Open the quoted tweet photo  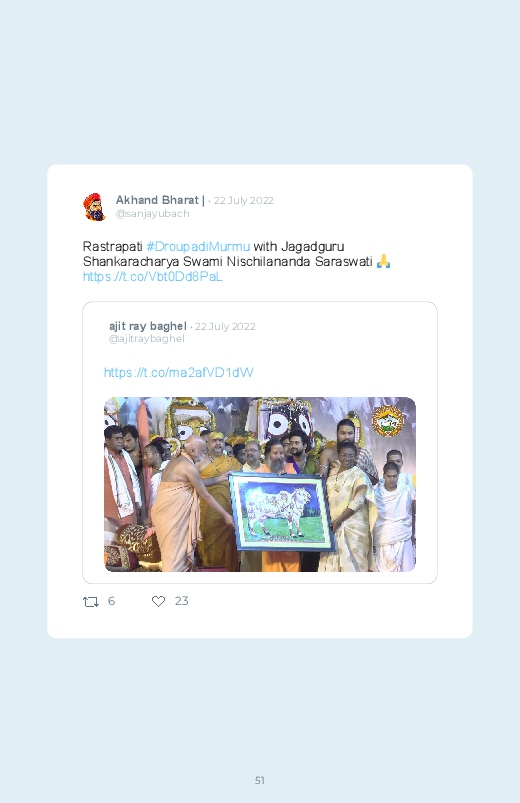[260, 484]
